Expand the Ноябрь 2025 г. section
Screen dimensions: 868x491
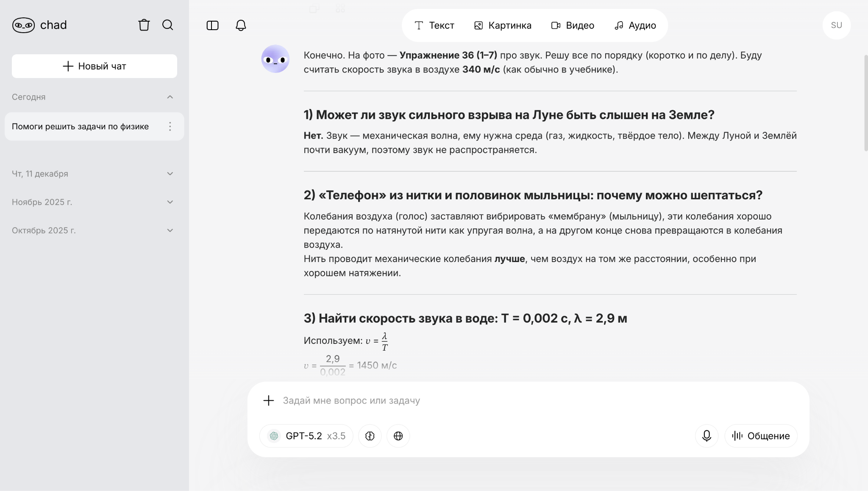pyautogui.click(x=170, y=202)
